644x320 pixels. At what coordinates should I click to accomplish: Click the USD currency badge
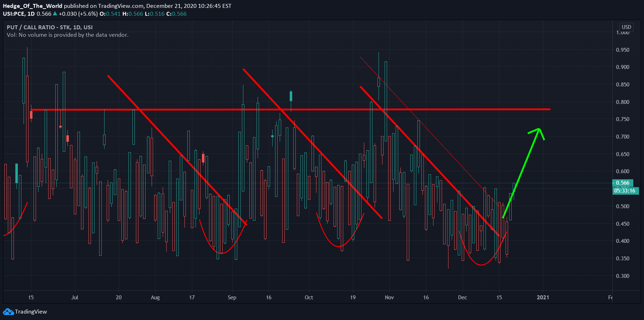(x=627, y=27)
